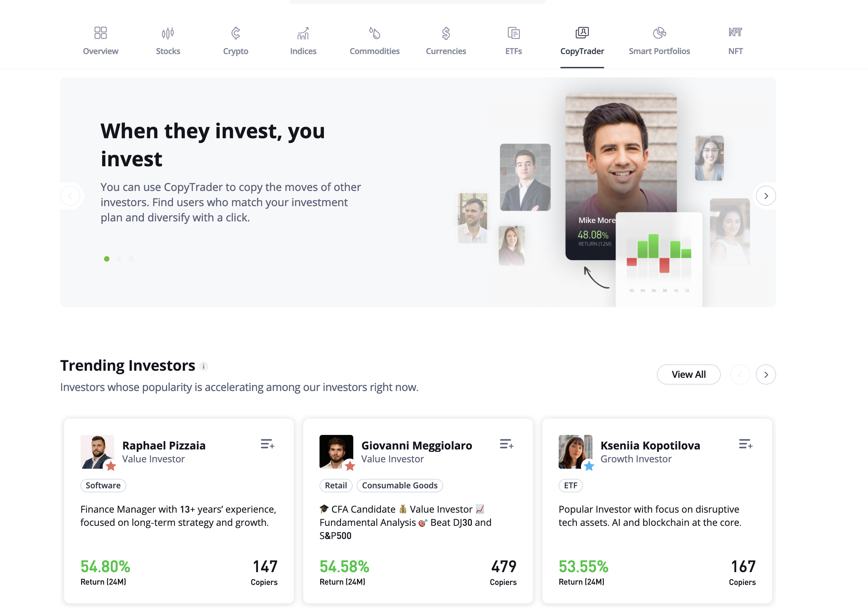Go to previous banner slide
Viewport: 868px width, 611px height.
coord(70,196)
